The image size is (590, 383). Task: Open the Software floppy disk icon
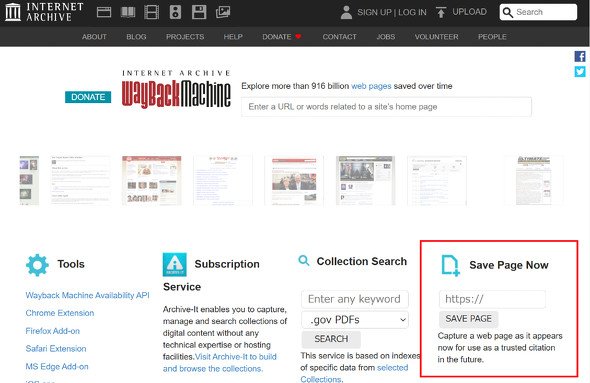point(199,12)
